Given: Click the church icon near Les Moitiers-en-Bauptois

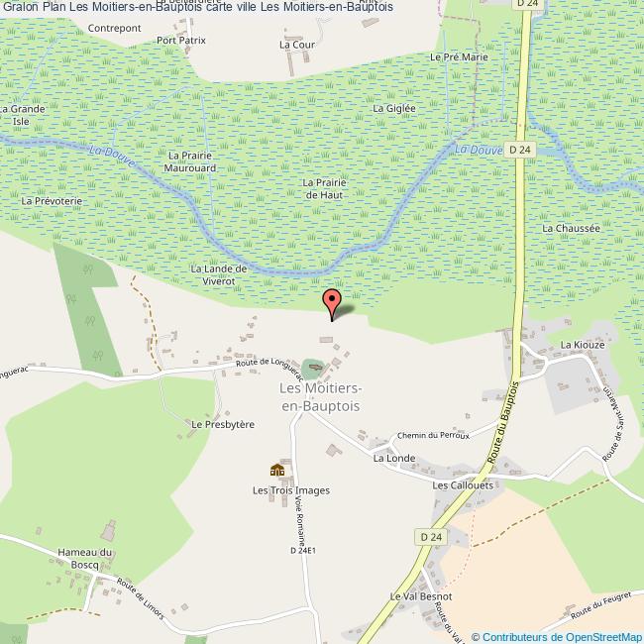Looking at the screenshot, I should [x=315, y=367].
